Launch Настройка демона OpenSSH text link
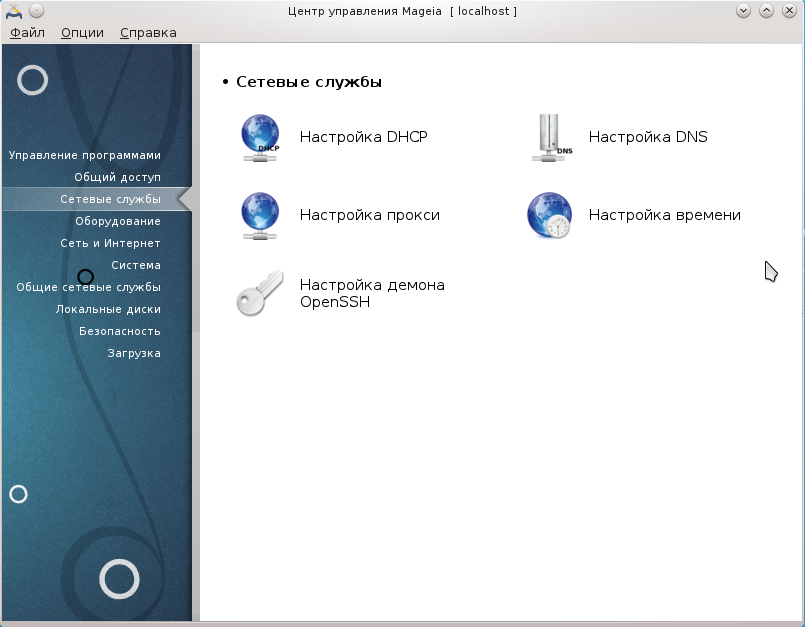The image size is (805, 627). [371, 293]
